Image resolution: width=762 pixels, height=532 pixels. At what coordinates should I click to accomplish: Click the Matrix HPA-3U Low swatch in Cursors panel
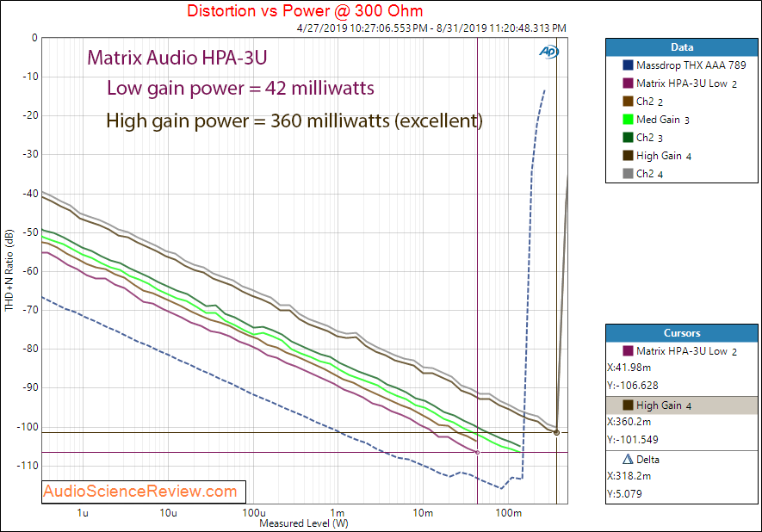(x=628, y=350)
